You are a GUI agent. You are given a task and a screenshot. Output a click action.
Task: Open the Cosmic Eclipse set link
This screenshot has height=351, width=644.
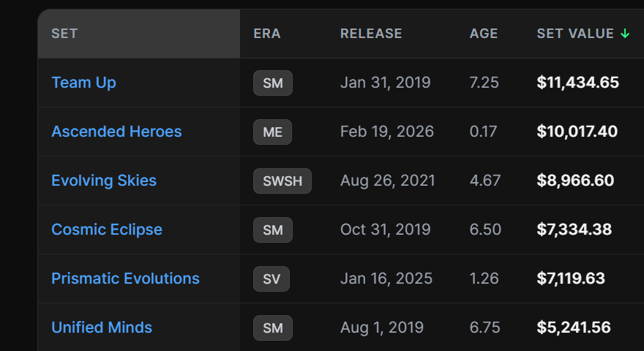click(x=107, y=230)
